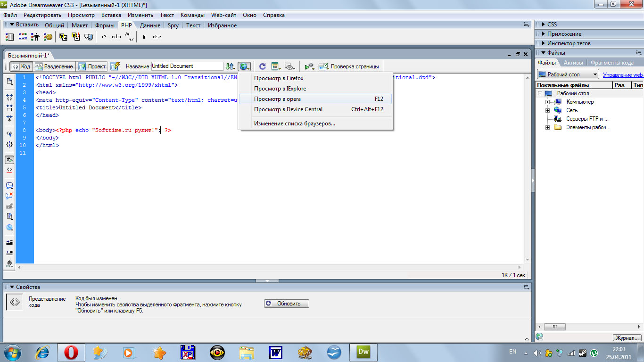Open Opera from the taskbar
Screen dimensions: 644x362
71,352
